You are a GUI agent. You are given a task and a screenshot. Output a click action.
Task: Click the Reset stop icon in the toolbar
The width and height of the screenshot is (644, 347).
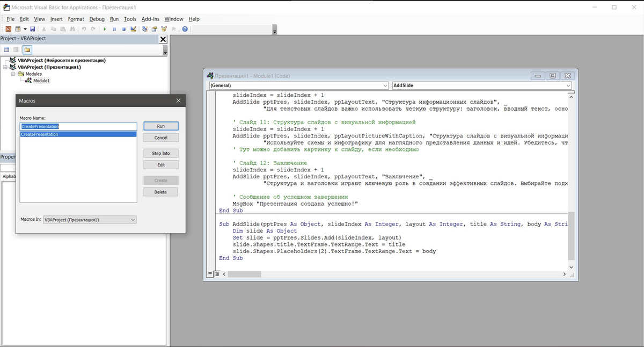tap(123, 29)
